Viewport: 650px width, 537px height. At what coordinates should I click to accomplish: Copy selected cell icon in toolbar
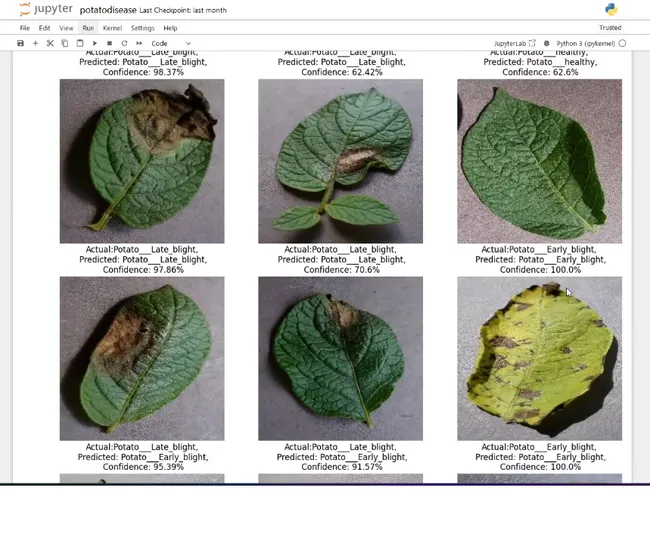[x=65, y=43]
